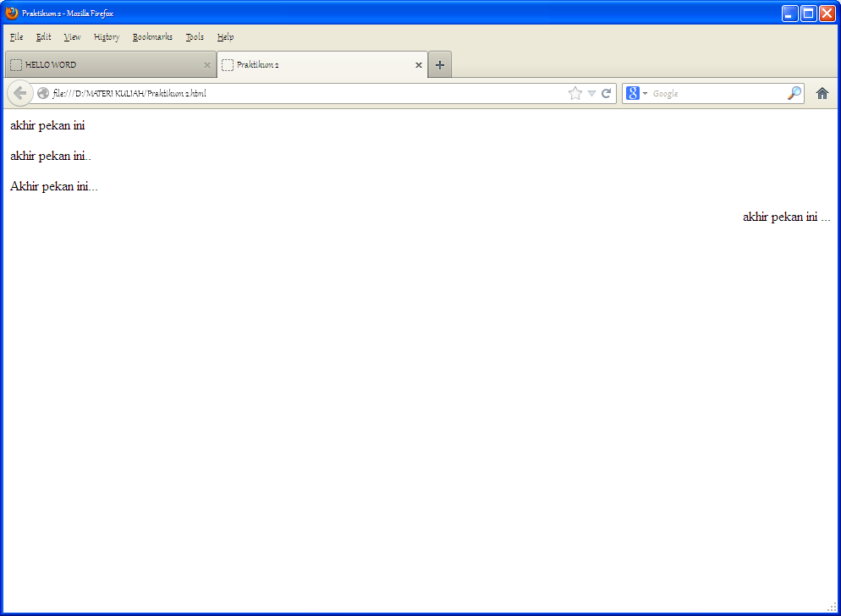The height and width of the screenshot is (616, 841).
Task: Open the URL history dropdown arrow
Action: (591, 93)
